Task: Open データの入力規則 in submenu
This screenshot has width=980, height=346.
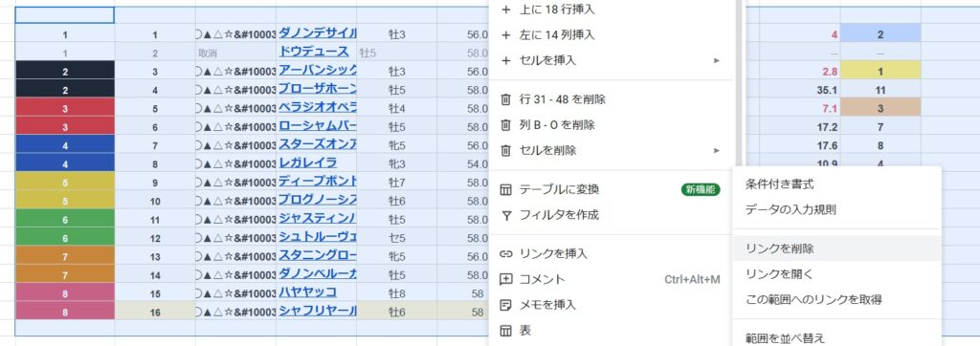Action: click(836, 210)
